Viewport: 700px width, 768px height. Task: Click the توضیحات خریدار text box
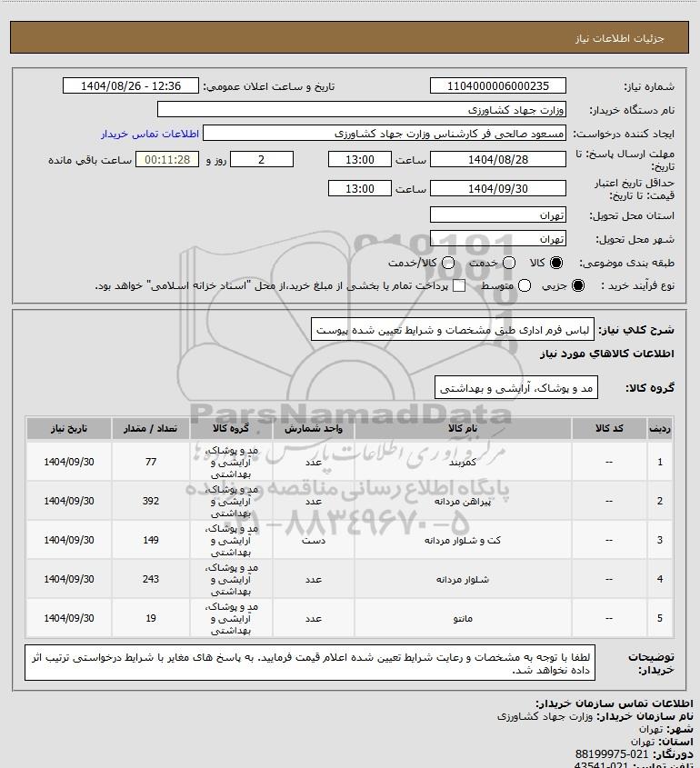[310, 663]
